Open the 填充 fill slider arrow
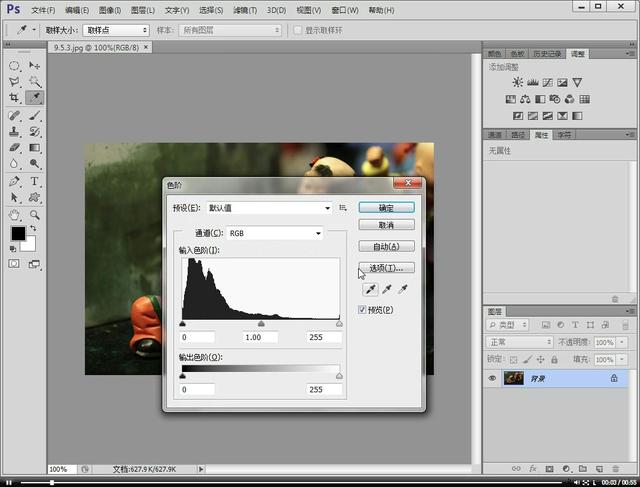This screenshot has height=487, width=640. tap(622, 360)
